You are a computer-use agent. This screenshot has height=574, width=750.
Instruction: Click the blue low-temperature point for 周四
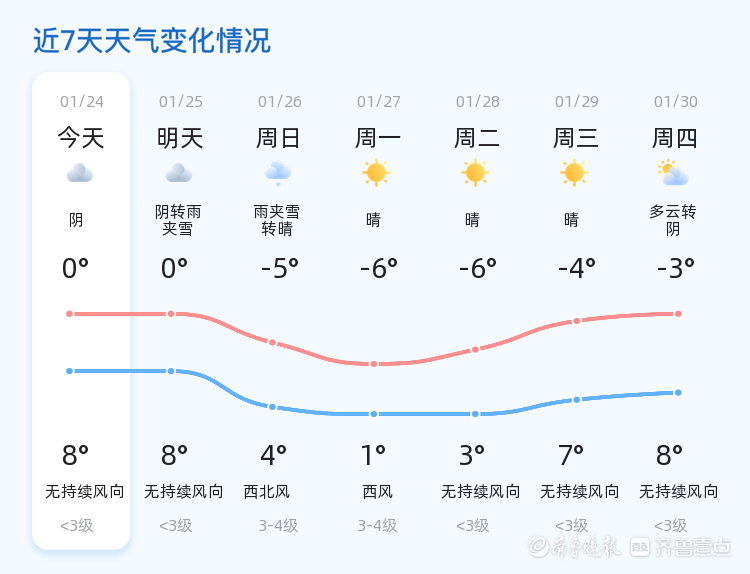678,393
